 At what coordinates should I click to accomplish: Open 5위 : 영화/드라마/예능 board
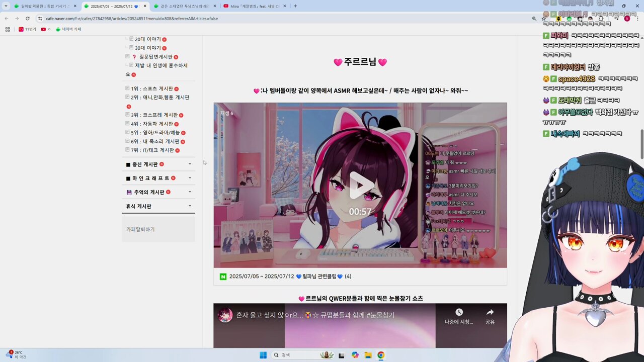155,133
